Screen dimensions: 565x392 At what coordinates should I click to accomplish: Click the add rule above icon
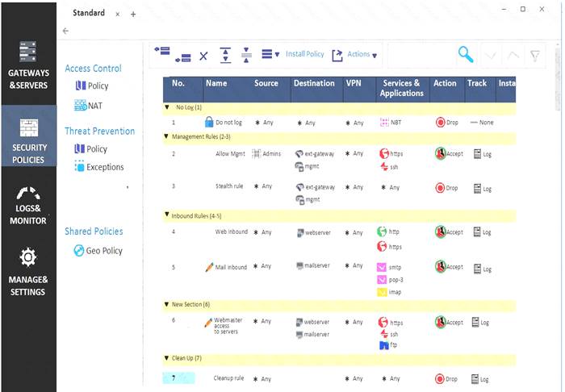coord(162,50)
